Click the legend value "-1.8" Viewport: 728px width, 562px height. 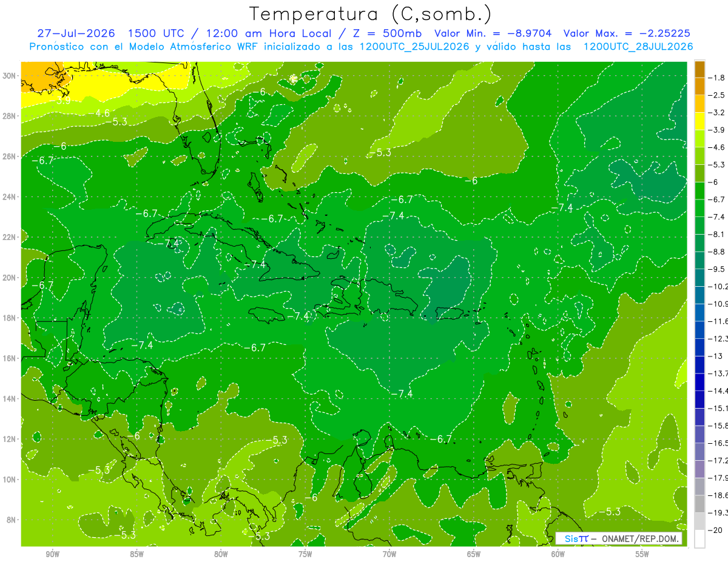pyautogui.click(x=716, y=78)
